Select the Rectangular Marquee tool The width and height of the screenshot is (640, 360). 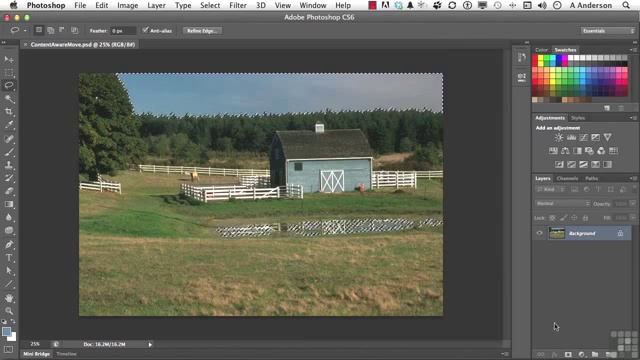coord(9,73)
